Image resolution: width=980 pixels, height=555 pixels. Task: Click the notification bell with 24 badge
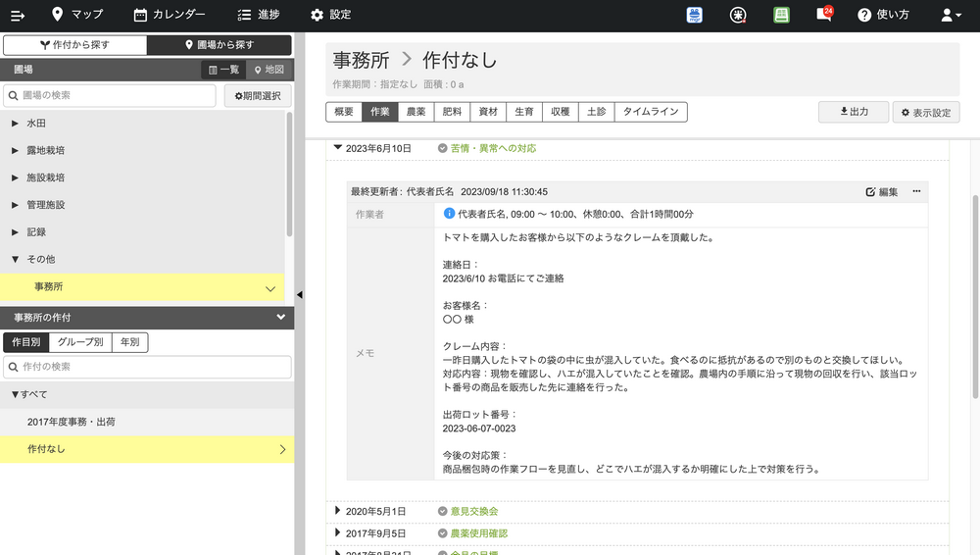pos(824,15)
